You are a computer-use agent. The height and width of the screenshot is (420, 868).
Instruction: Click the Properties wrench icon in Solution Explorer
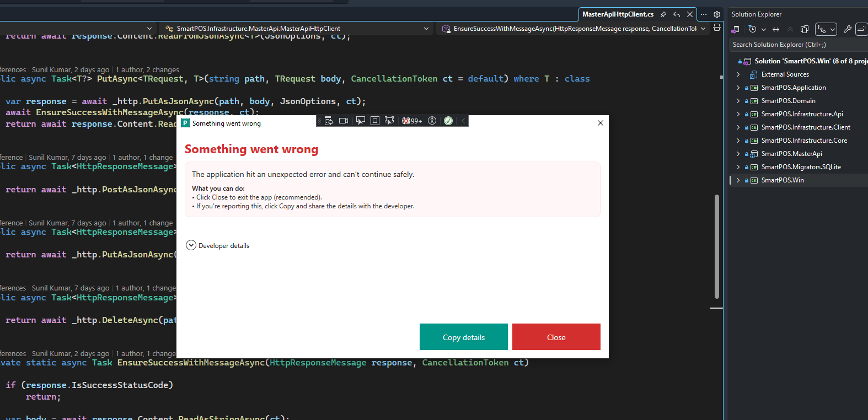click(x=848, y=29)
